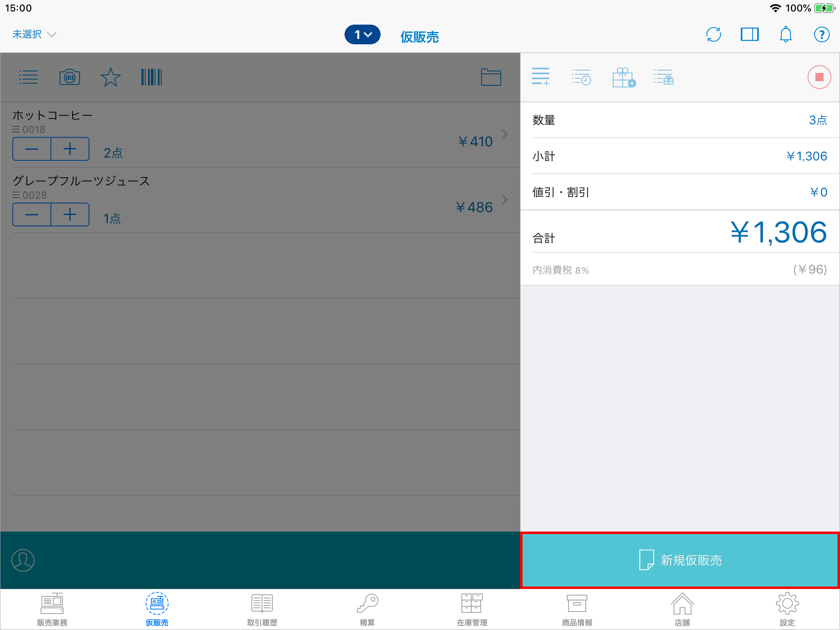Tap the customer profile icon
Viewport: 840px width, 630px height.
click(23, 560)
